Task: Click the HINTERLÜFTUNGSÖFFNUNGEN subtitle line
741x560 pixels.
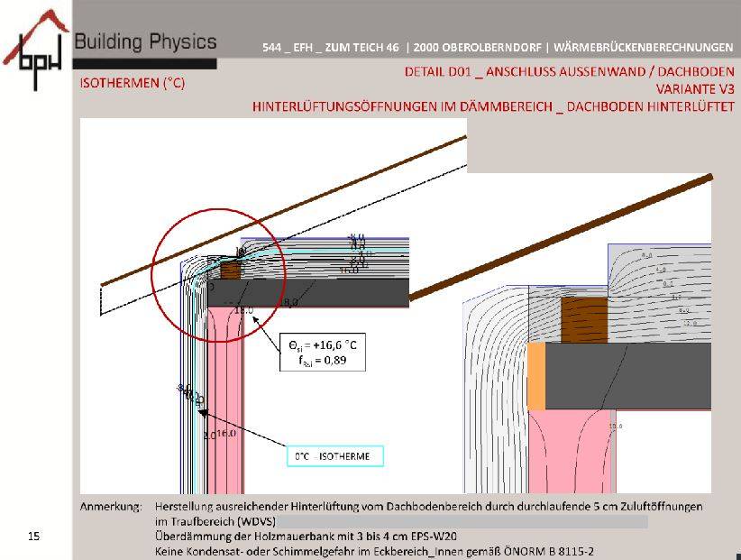Action: (x=493, y=106)
